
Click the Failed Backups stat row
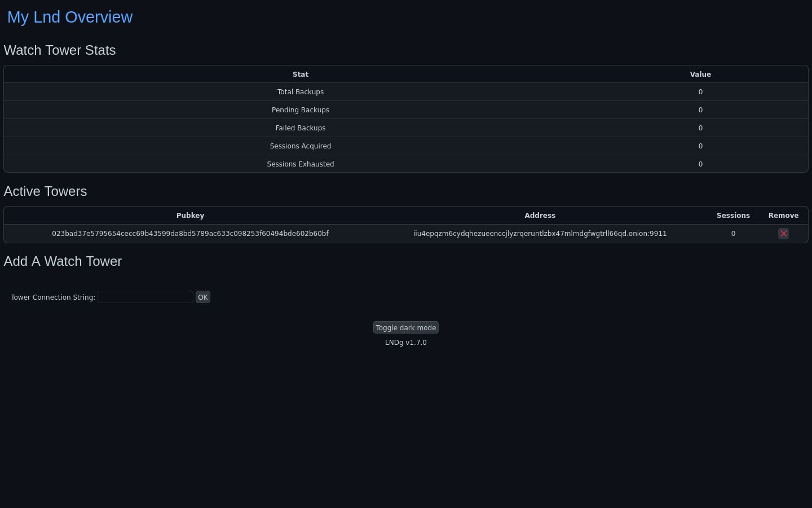(x=406, y=128)
